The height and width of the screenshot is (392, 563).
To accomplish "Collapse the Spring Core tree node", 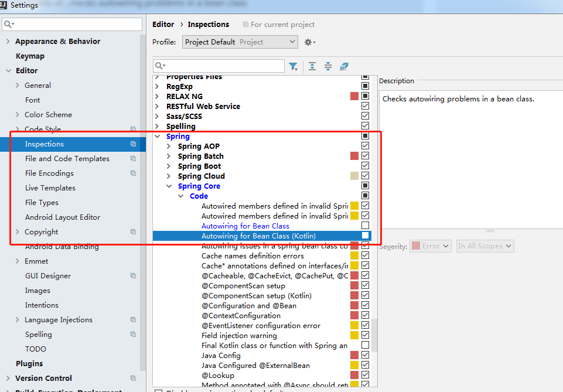I will [x=169, y=186].
